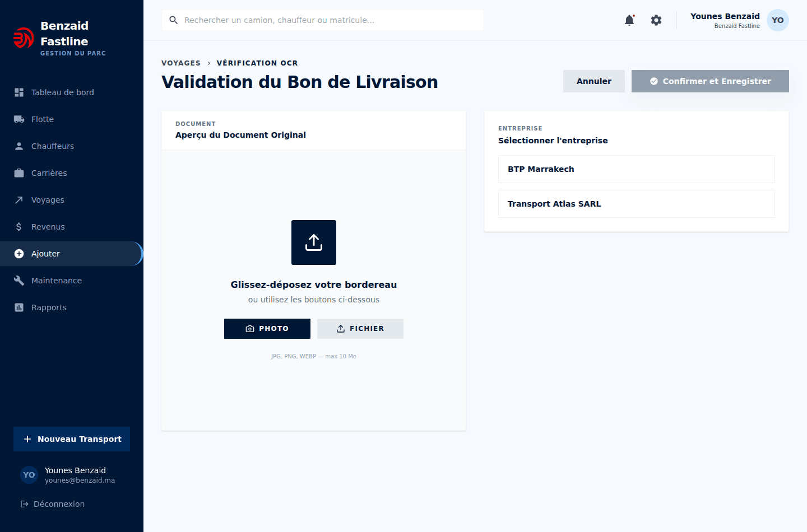The image size is (807, 532).
Task: Click the Tableau de bord dashboard icon
Action: click(x=19, y=92)
